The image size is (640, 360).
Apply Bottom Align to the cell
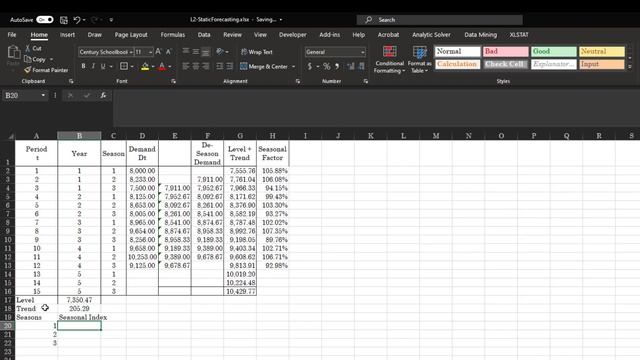coord(206,51)
